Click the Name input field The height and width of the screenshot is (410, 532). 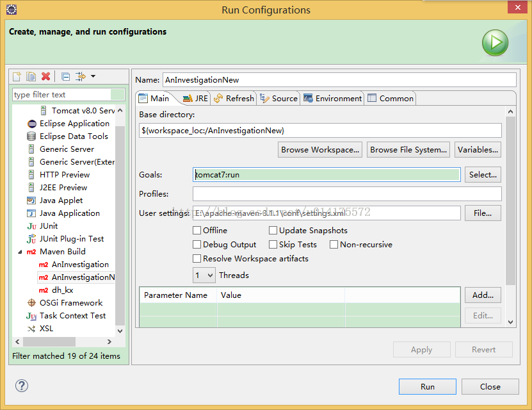(339, 80)
